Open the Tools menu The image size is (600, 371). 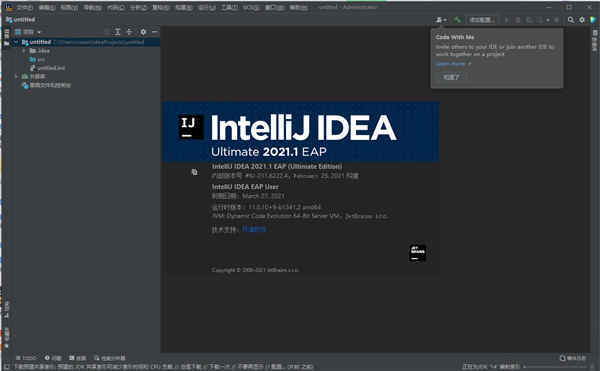pos(229,7)
